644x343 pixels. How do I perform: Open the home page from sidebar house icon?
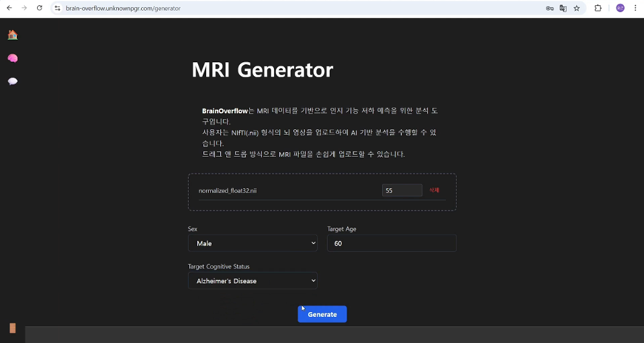[x=13, y=35]
